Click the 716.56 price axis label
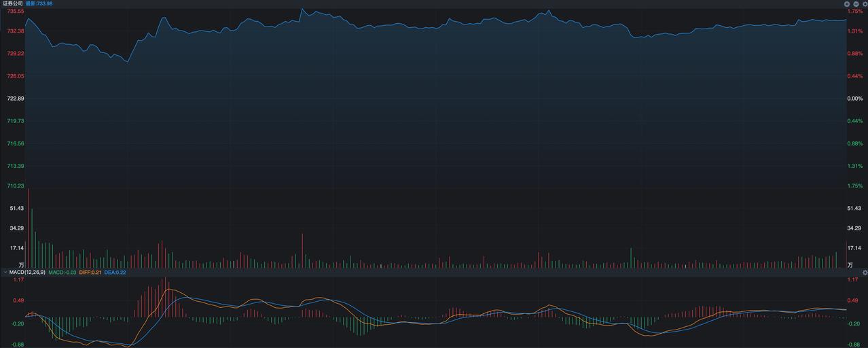The width and height of the screenshot is (868, 348). tap(16, 143)
